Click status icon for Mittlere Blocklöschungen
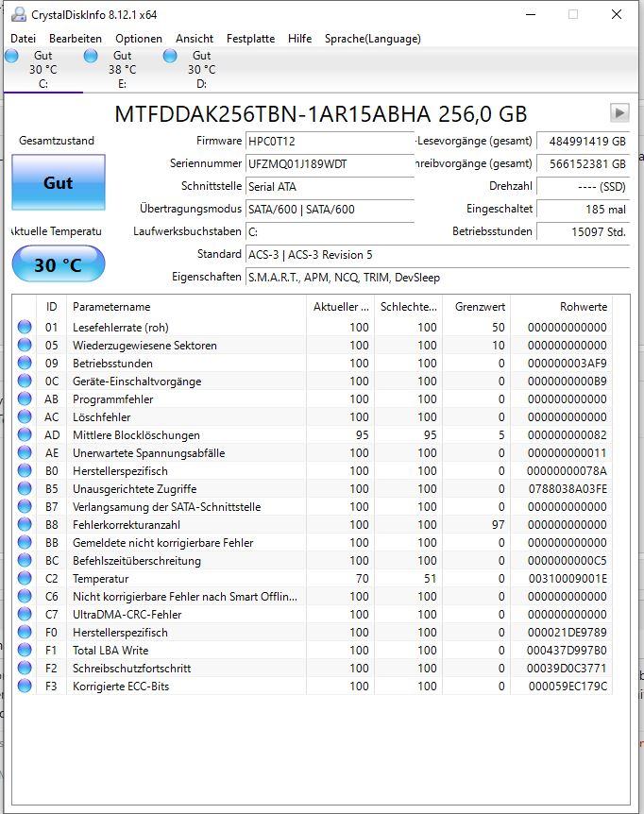 [x=25, y=434]
